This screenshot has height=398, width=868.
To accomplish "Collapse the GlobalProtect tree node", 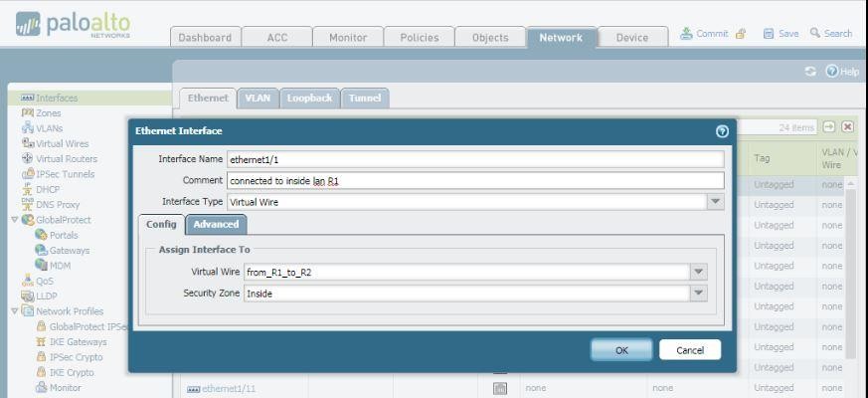I will [14, 220].
